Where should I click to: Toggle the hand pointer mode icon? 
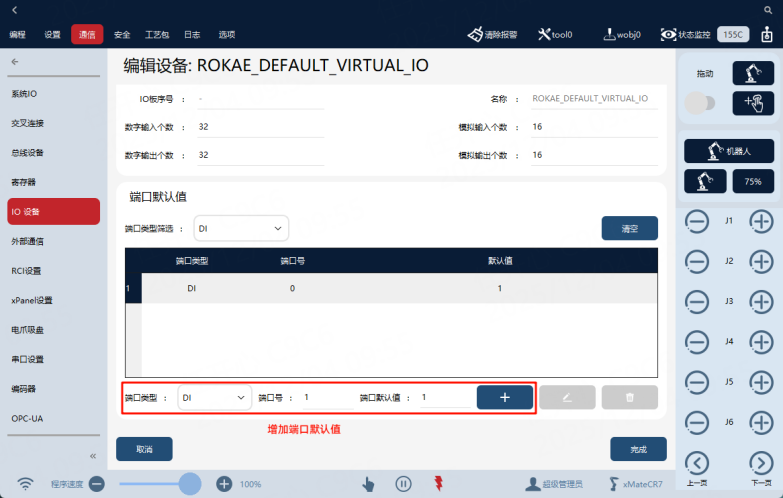tap(368, 484)
